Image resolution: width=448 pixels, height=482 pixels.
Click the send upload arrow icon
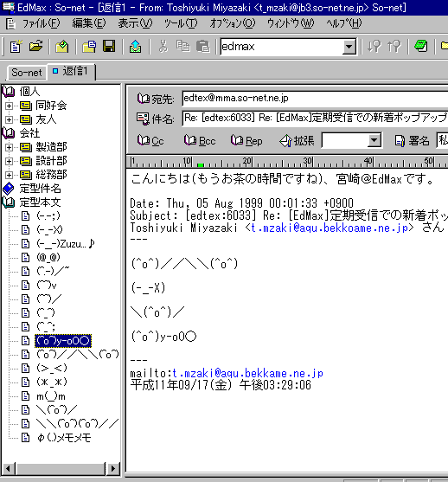[x=135, y=47]
